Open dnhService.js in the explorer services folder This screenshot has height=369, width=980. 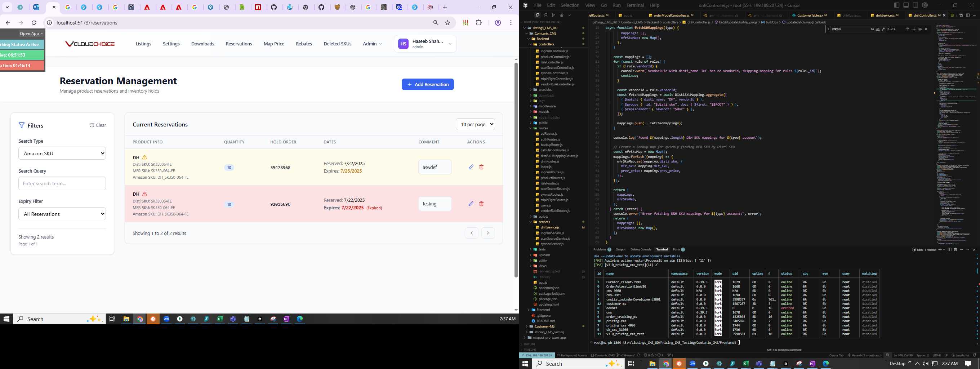[550, 227]
